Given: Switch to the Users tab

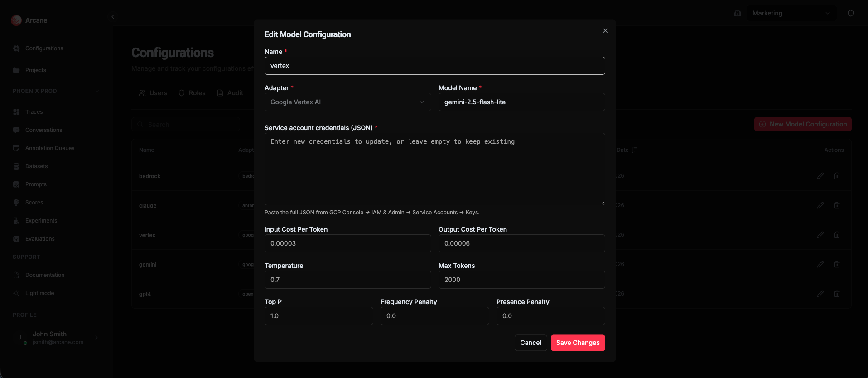Looking at the screenshot, I should pyautogui.click(x=153, y=93).
